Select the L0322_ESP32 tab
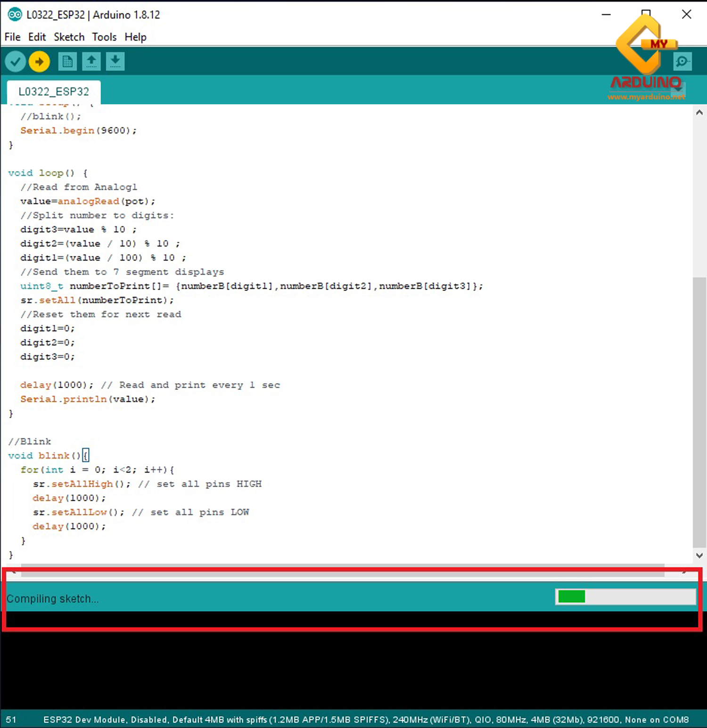The height and width of the screenshot is (728, 707). pyautogui.click(x=53, y=91)
